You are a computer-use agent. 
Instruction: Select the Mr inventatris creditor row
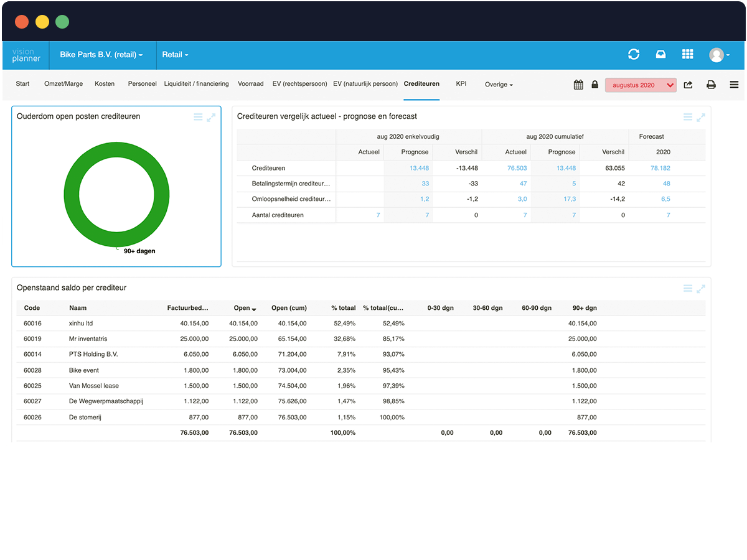click(361, 339)
